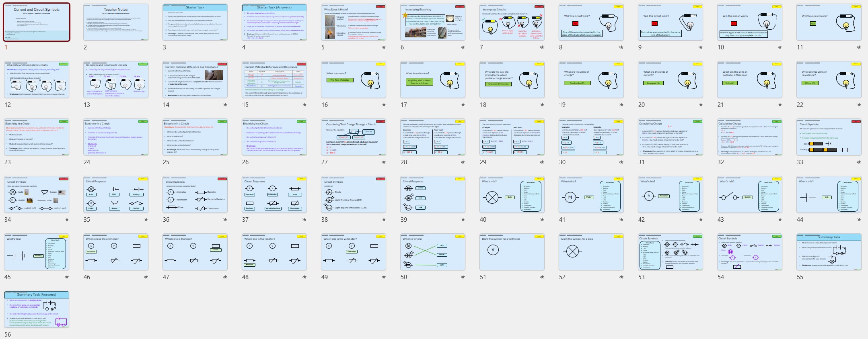Select the Summary Task slide 55
The image size is (868, 339).
pos(829,252)
